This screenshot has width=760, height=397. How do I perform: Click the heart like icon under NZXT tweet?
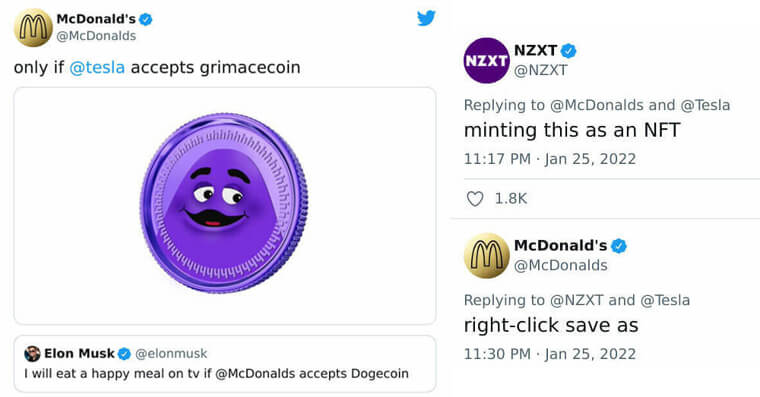point(475,199)
